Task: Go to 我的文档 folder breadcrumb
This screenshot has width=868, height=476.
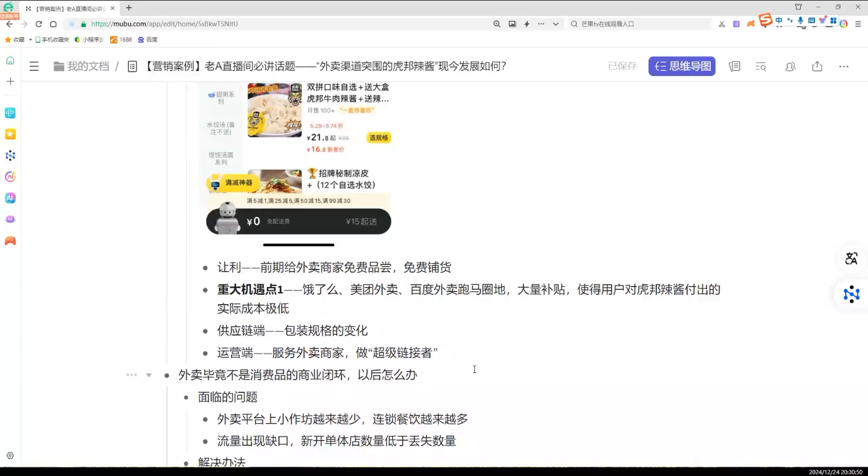Action: [82, 67]
